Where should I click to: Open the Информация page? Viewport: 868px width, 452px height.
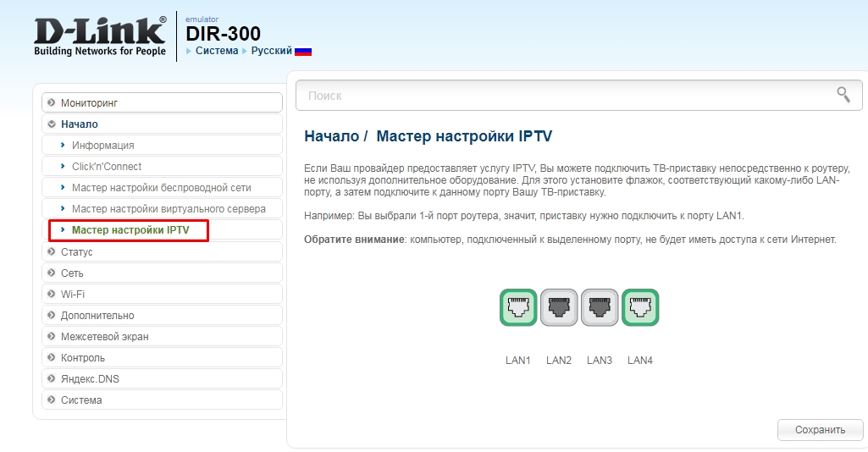tap(103, 146)
